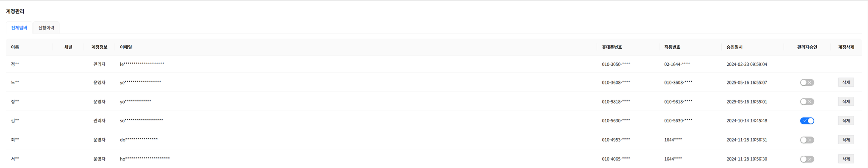Click 삭제 button in 김** administrator row

coord(846,120)
